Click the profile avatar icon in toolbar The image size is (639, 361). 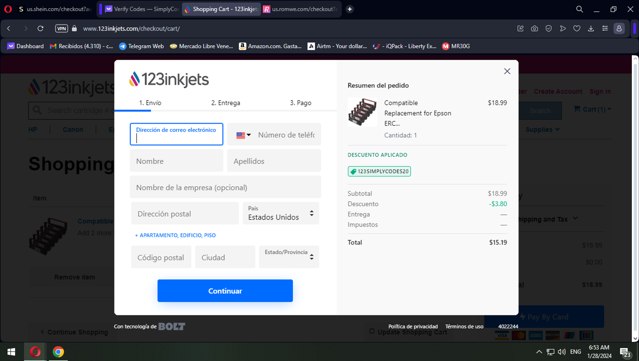tap(619, 29)
